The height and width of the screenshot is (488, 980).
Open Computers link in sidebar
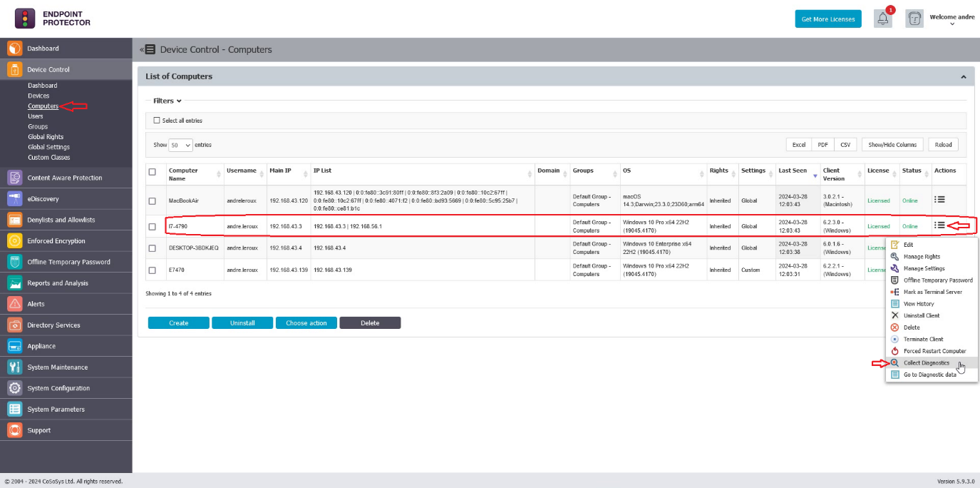pos(43,106)
